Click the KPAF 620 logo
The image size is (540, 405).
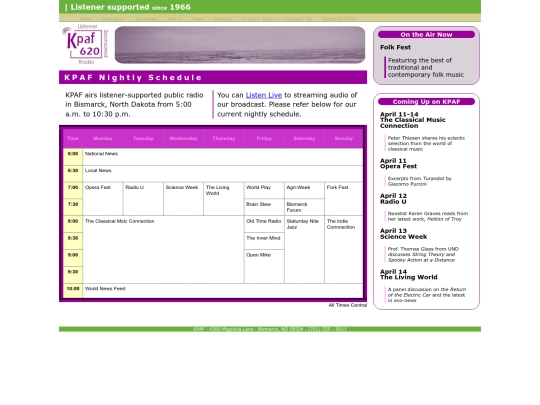pos(85,44)
